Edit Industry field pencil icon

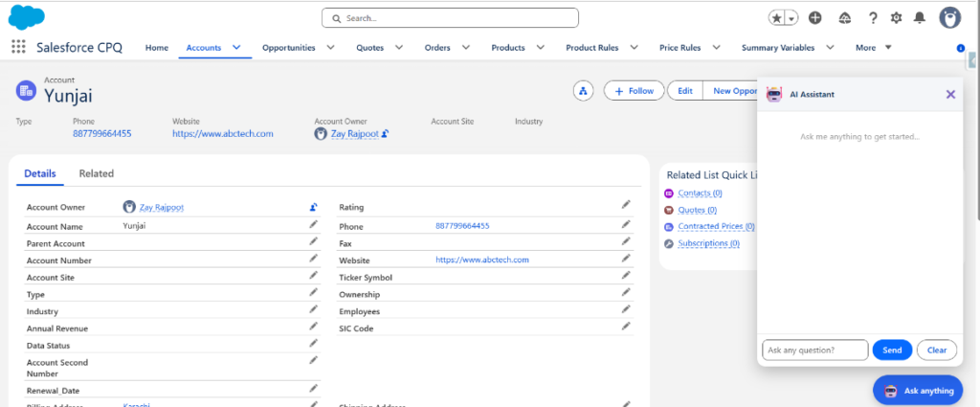click(x=313, y=309)
